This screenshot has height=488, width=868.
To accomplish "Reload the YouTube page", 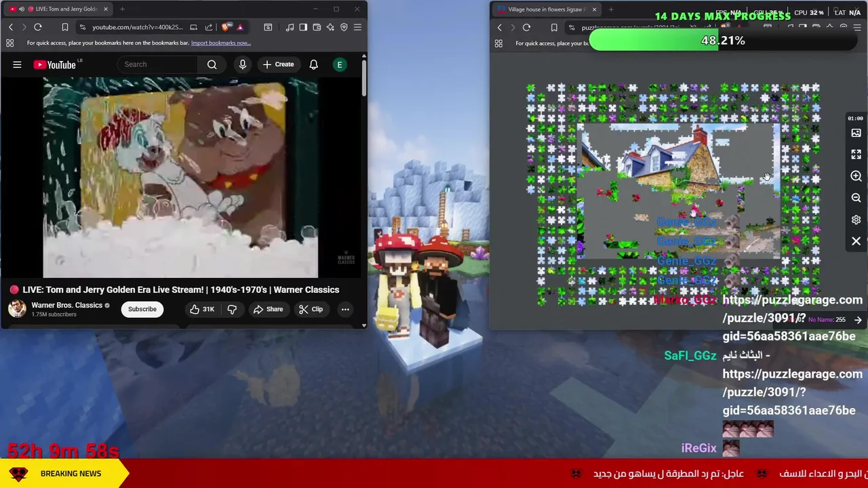I will point(38,27).
